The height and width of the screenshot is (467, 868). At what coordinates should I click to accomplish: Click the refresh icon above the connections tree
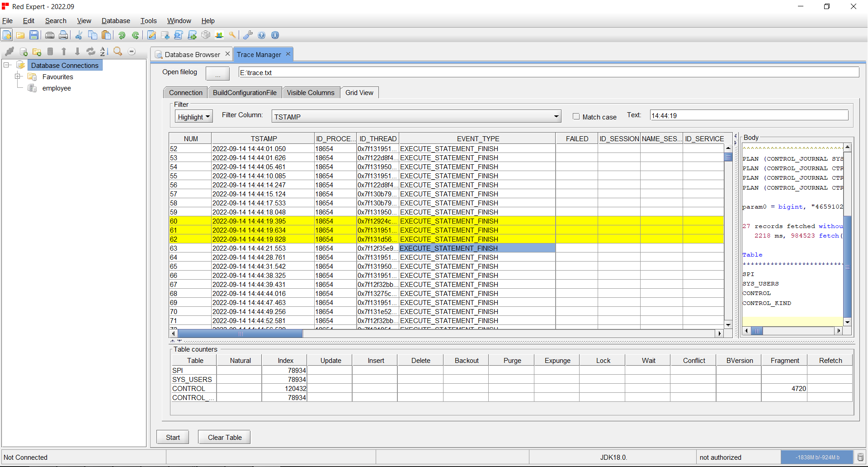(90, 52)
